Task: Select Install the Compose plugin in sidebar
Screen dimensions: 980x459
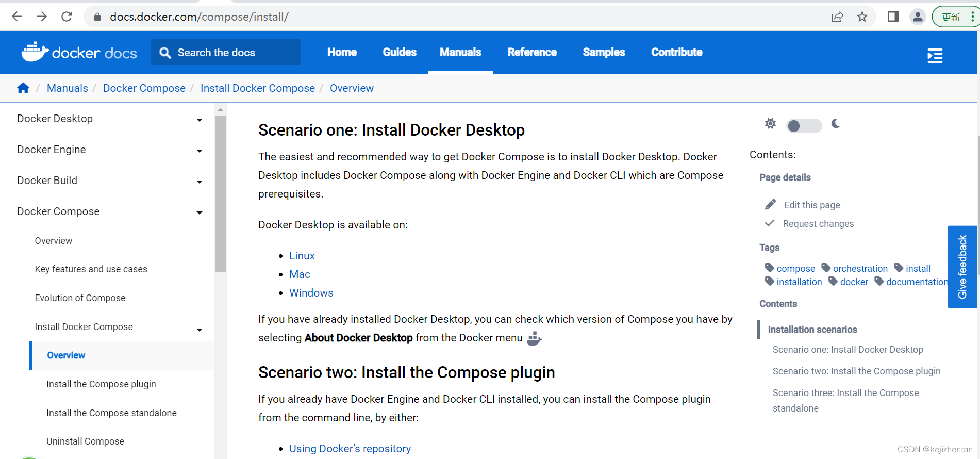Action: coord(101,384)
